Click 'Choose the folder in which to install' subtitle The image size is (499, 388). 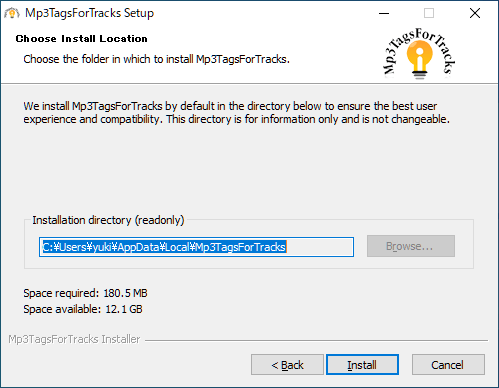pos(156,59)
